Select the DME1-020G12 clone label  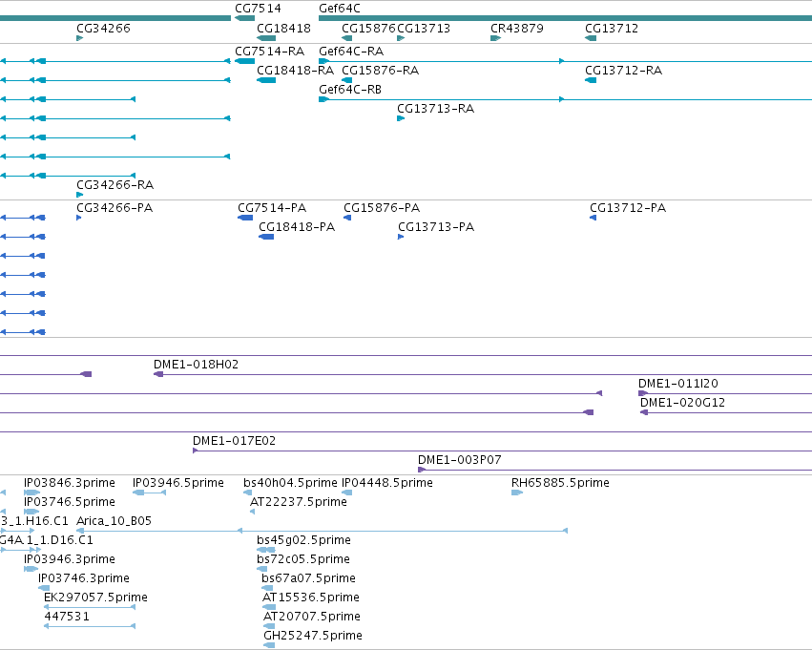(x=682, y=403)
